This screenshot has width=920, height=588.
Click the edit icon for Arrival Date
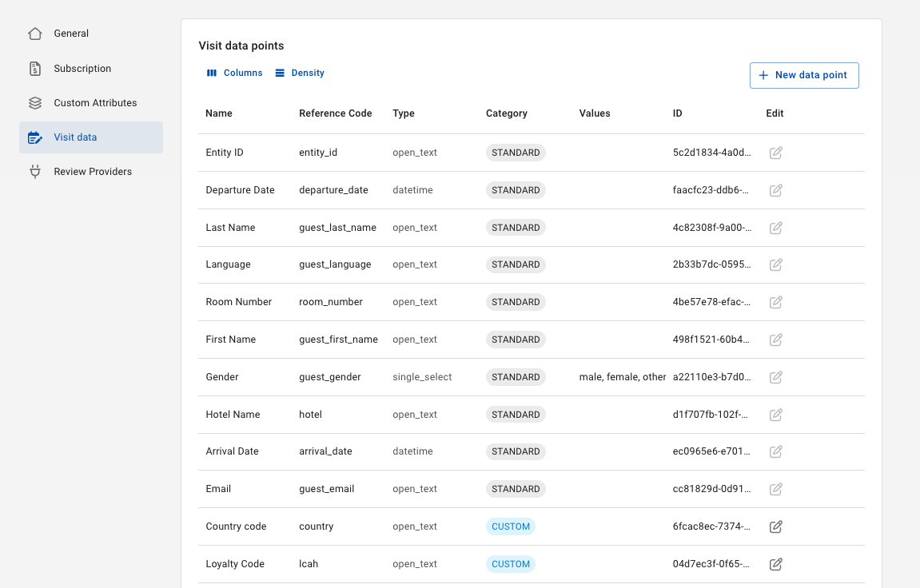click(x=775, y=451)
